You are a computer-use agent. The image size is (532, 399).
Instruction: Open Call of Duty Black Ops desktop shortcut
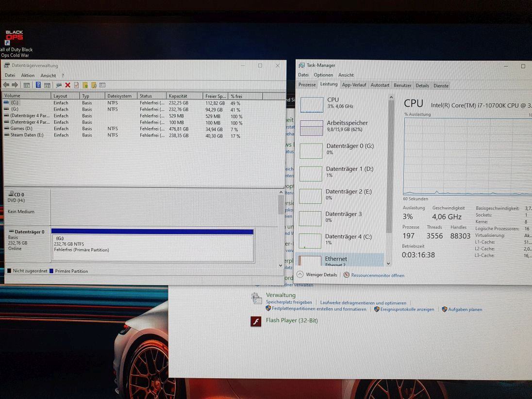point(14,43)
